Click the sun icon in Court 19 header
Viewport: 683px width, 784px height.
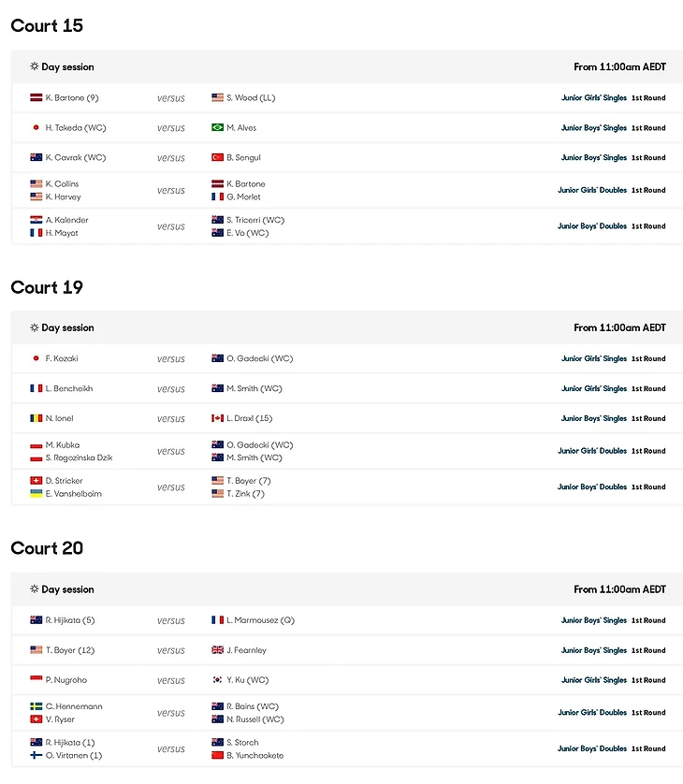[35, 328]
